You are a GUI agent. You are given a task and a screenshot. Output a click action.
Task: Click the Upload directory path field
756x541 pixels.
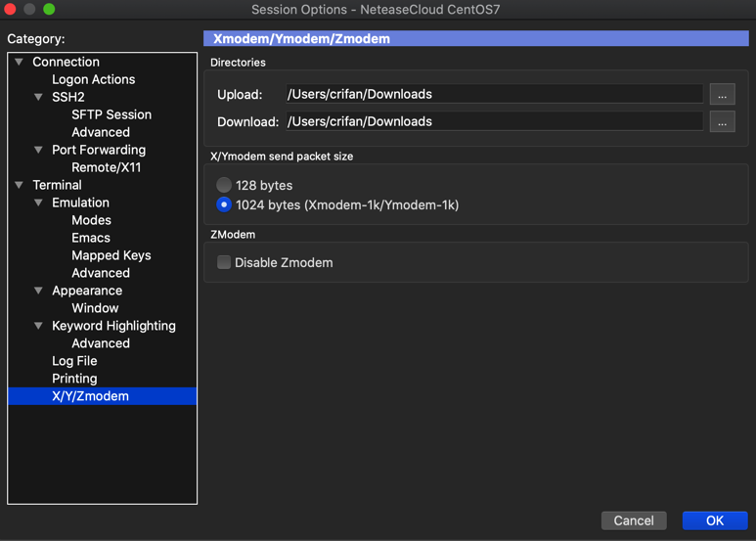(x=492, y=95)
